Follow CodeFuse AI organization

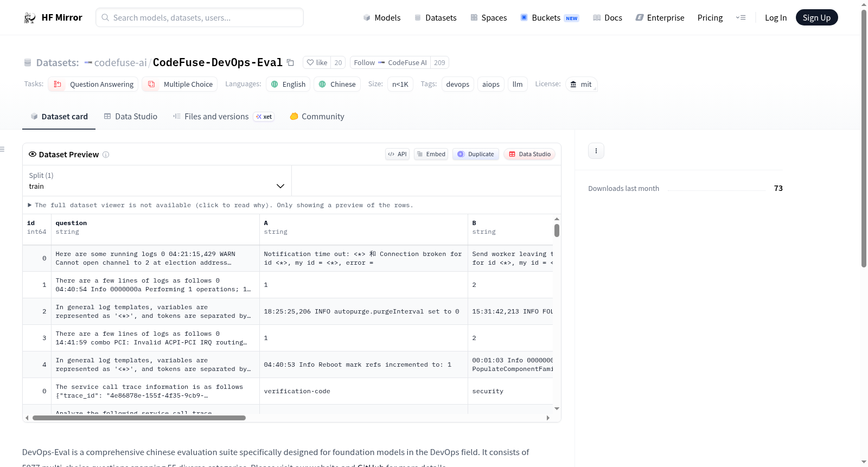[390, 63]
